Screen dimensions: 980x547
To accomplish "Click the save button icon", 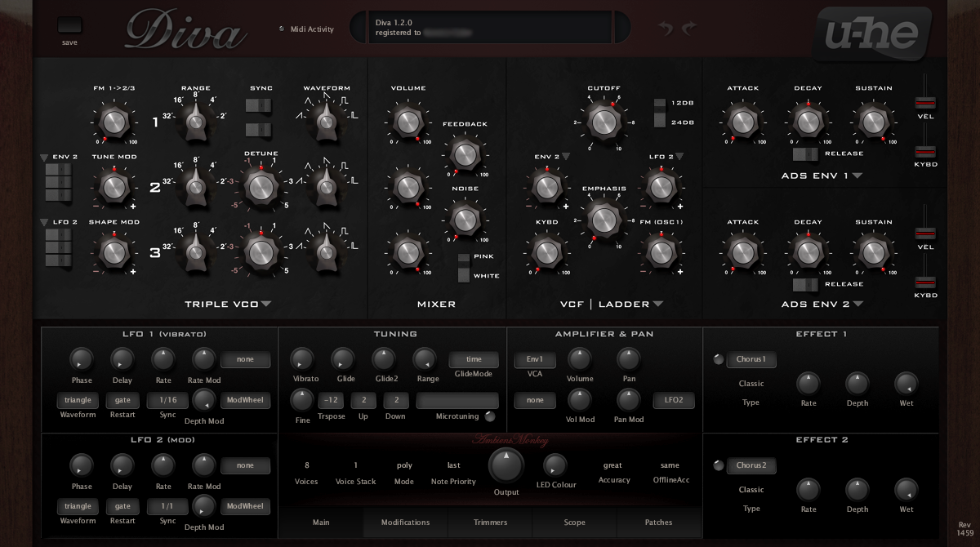I will point(70,25).
